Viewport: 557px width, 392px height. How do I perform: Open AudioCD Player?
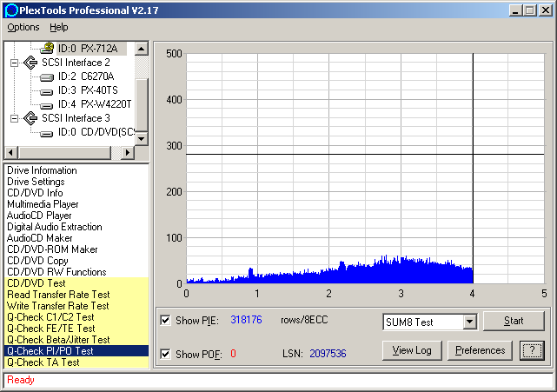tap(39, 216)
